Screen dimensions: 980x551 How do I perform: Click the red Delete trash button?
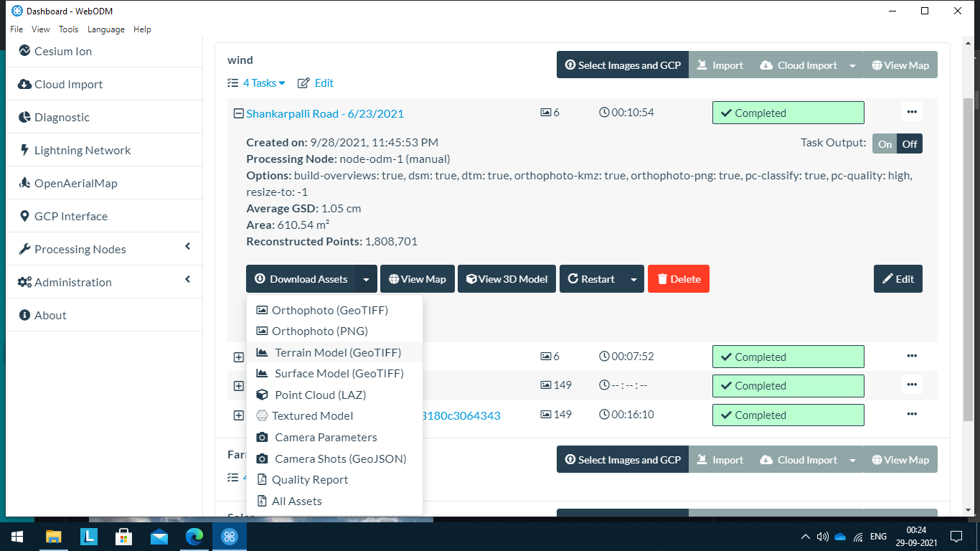678,279
